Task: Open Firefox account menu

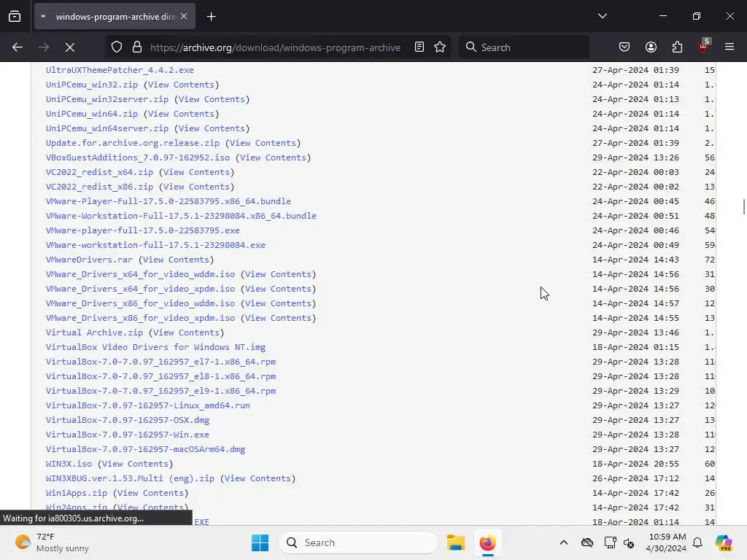Action: [651, 47]
